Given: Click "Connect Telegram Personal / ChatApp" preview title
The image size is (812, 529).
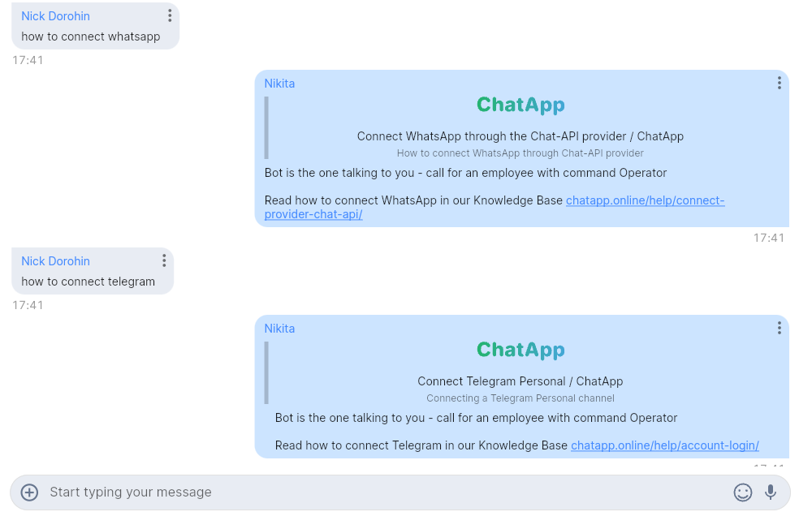Looking at the screenshot, I should click(520, 381).
